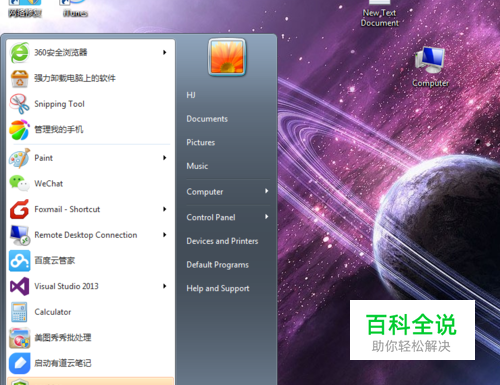Screen dimensions: 500x385
Task: Open Documents from the Start menu
Action: [x=207, y=119]
